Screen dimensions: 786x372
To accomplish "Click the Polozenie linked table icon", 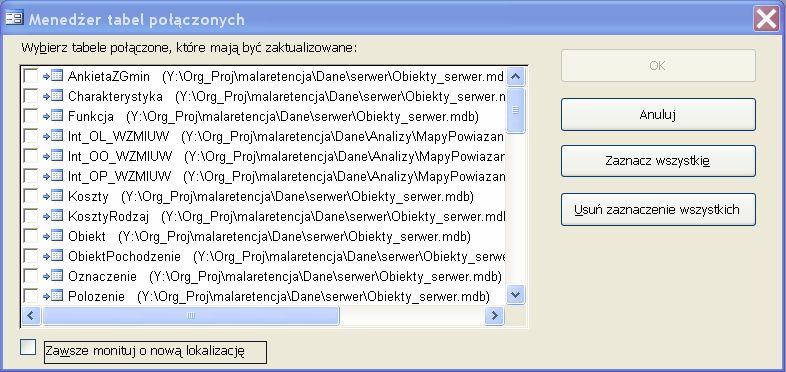I will point(53,296).
